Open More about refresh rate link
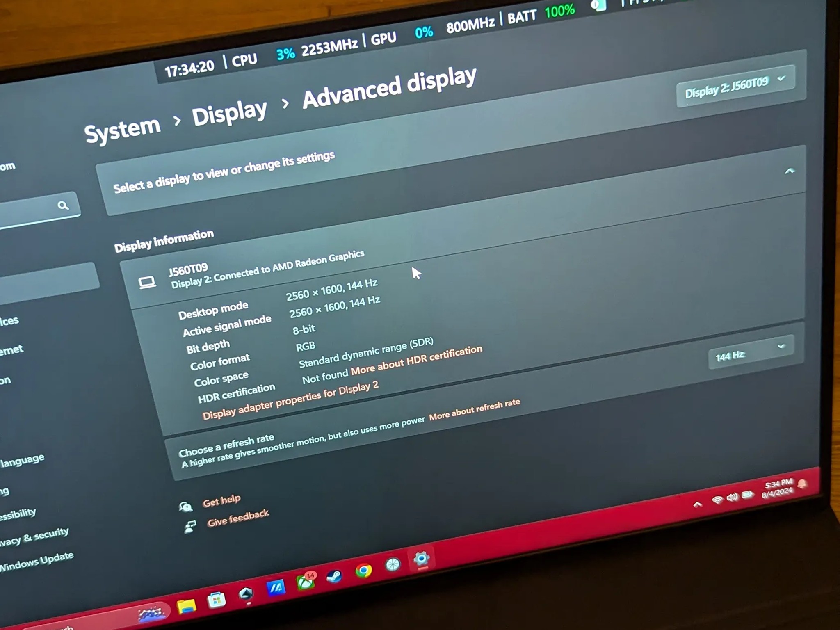 (x=475, y=409)
